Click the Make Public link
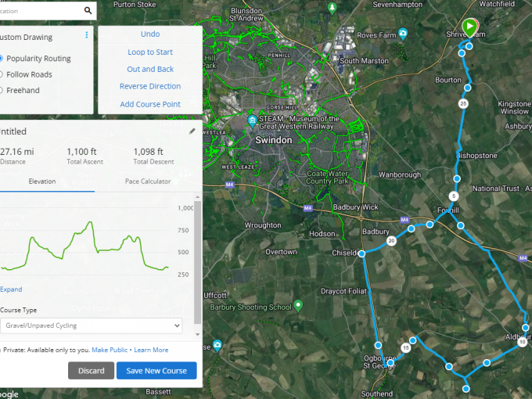 [110, 350]
